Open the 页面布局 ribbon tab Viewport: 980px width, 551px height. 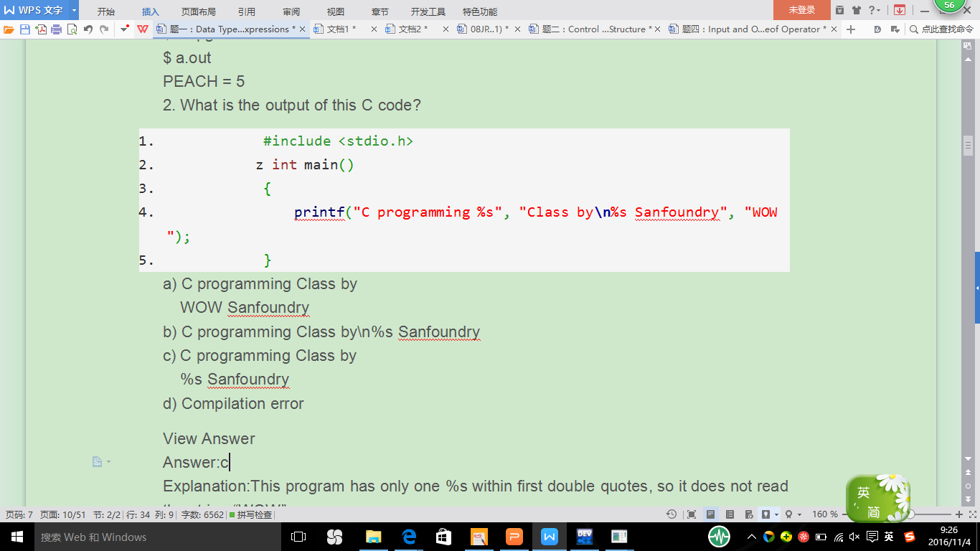coord(198,11)
